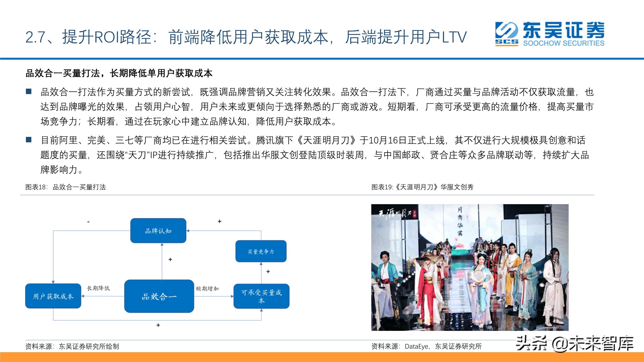Click the 长期降低 arrow label

tap(98, 288)
